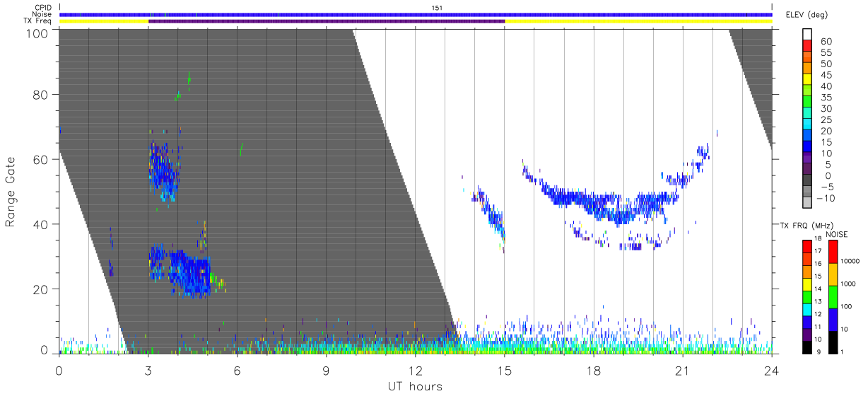This screenshot has width=868, height=401.
Task: Click the 'Range Gate' vertical axis label
Action: pos(11,192)
